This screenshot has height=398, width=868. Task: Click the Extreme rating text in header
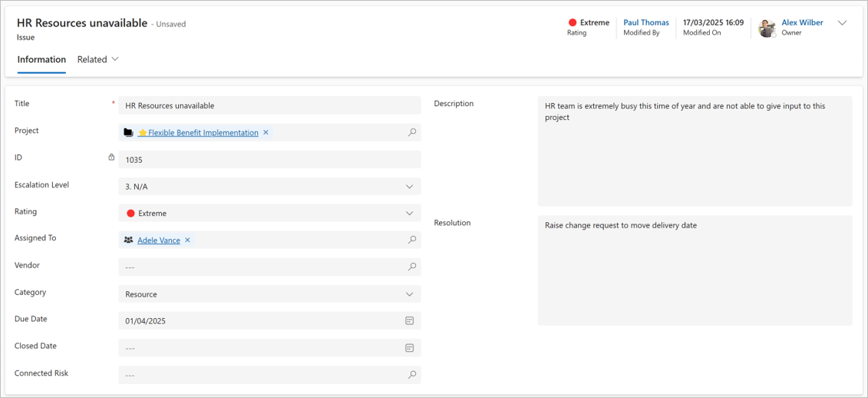[595, 23]
